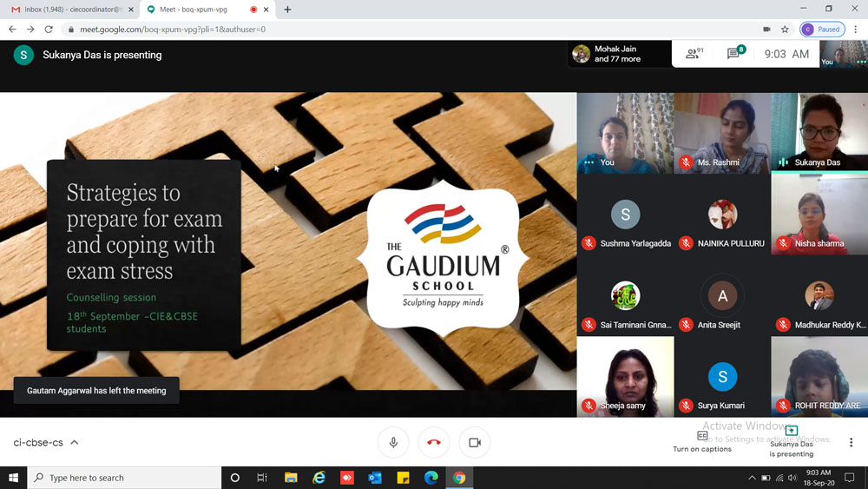Select ROHIT REDDY ARE's video tile
The width and height of the screenshot is (868, 489).
pyautogui.click(x=819, y=377)
